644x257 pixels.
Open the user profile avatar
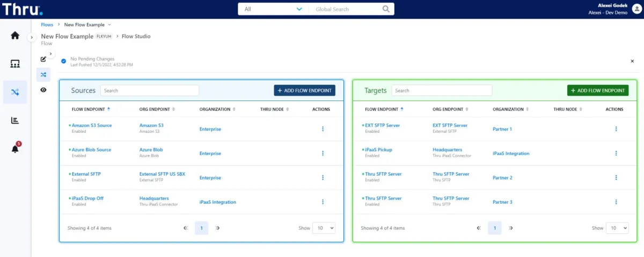(637, 9)
